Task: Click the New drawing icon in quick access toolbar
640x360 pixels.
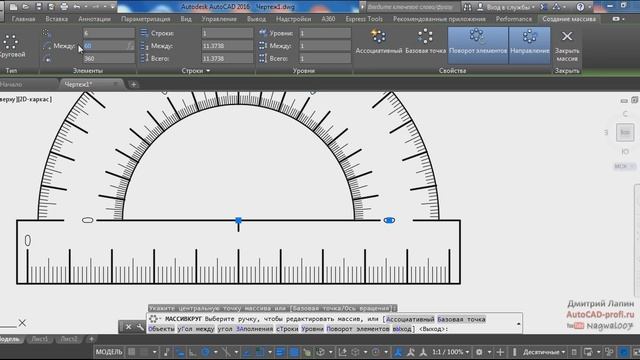Action: pyautogui.click(x=13, y=7)
